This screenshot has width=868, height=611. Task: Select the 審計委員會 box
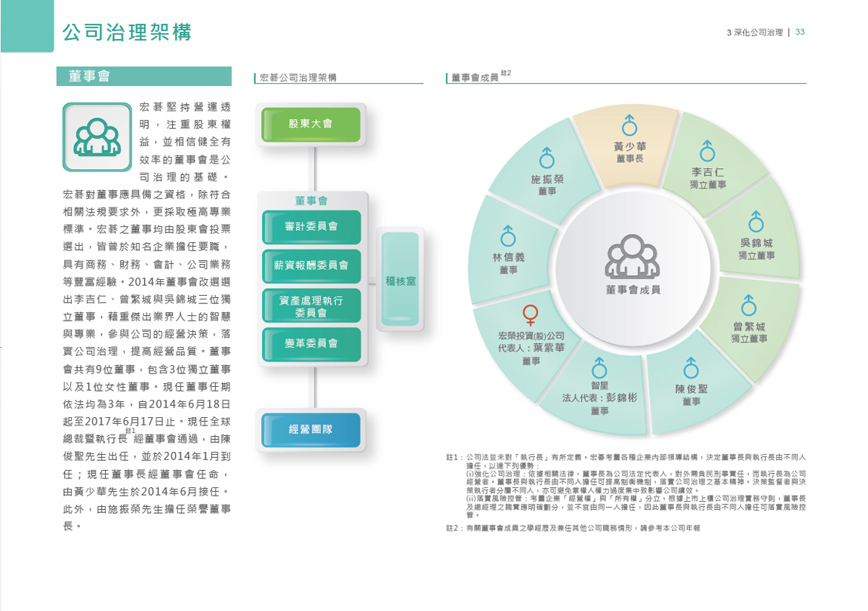point(311,226)
